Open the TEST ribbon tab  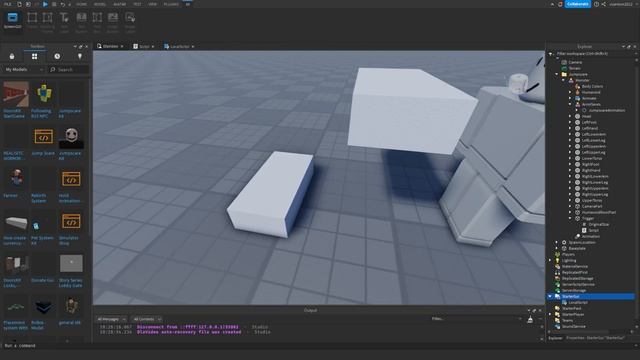pos(137,4)
